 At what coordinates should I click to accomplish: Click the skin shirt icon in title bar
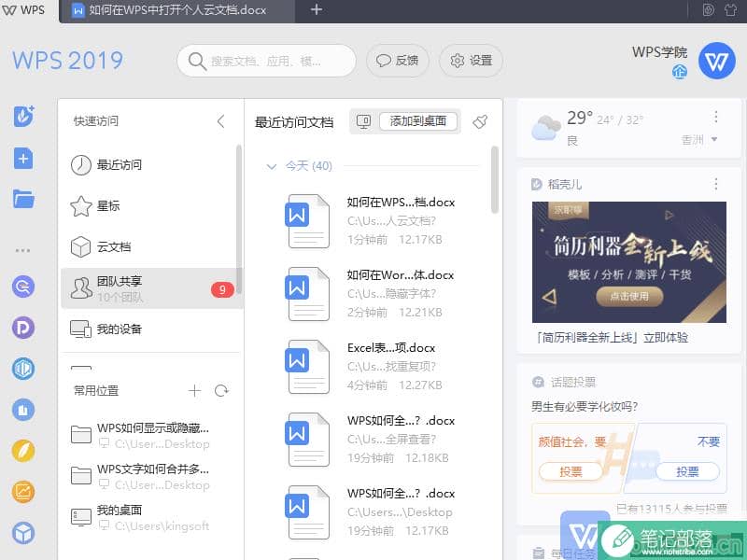click(x=731, y=9)
